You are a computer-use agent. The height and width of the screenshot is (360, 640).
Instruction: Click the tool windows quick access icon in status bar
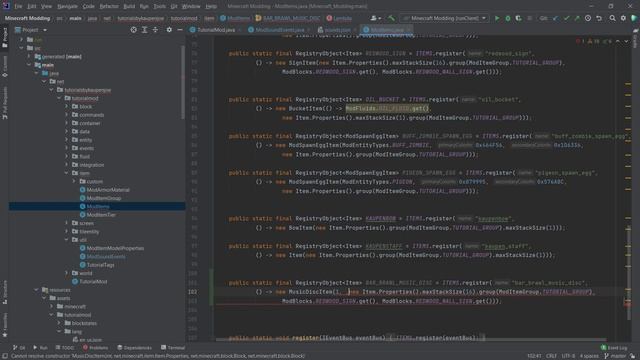click(x=4, y=356)
